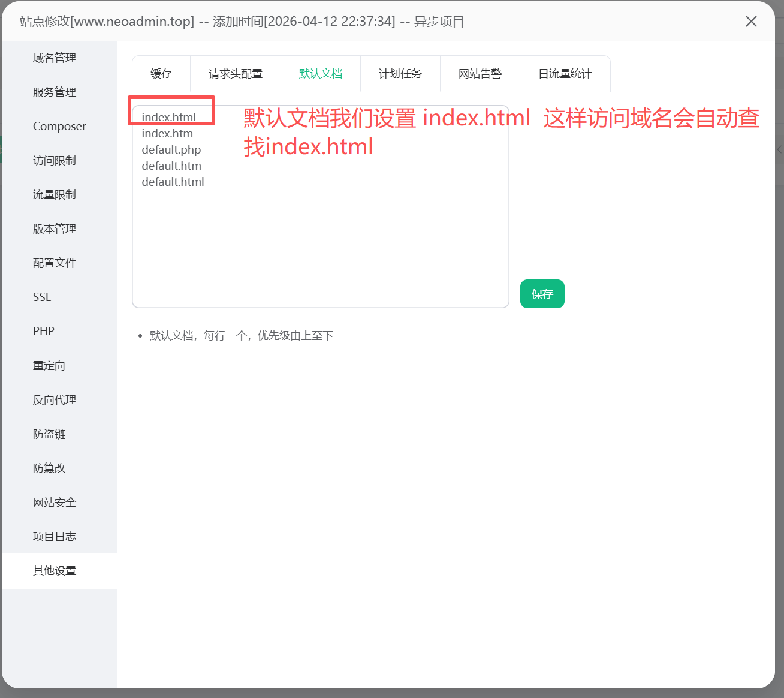The height and width of the screenshot is (698, 784).
Task: Open 域名管理 in the sidebar
Action: (x=55, y=58)
